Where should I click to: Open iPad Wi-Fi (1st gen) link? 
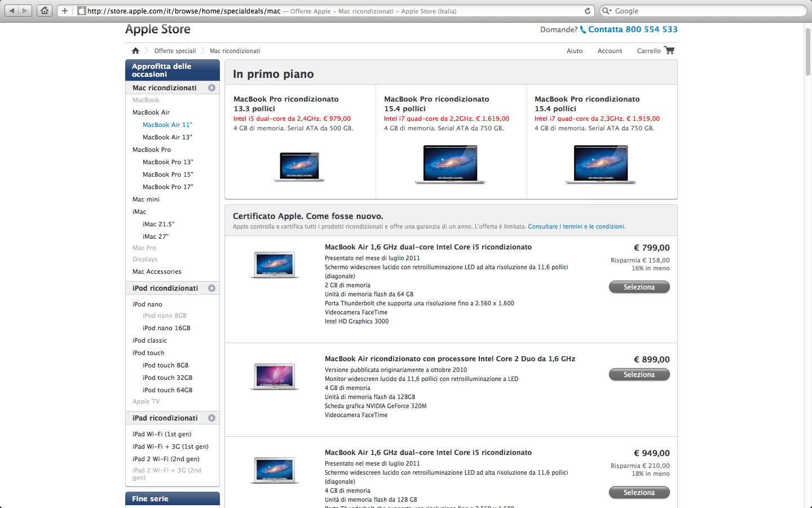(162, 434)
